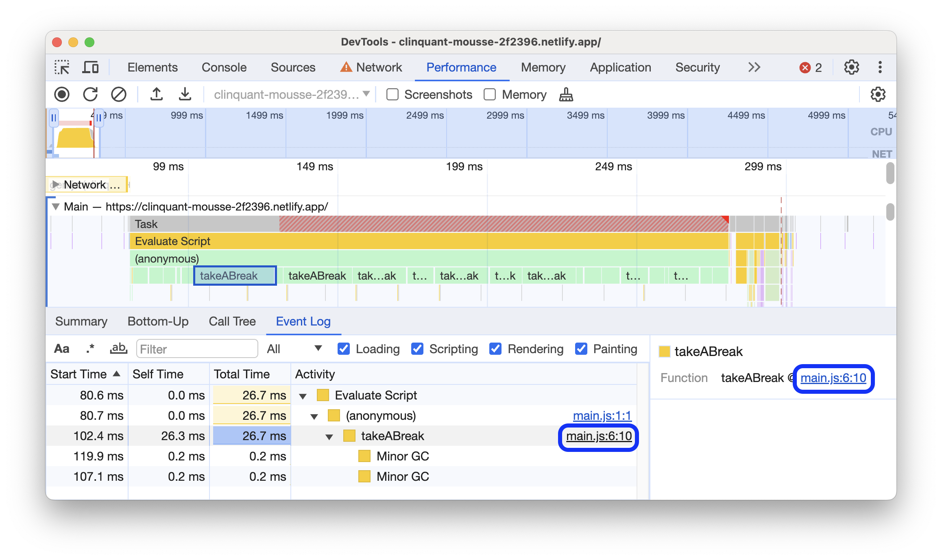Toggle the Memory checkbox on
This screenshot has width=942, height=560.
click(x=488, y=94)
